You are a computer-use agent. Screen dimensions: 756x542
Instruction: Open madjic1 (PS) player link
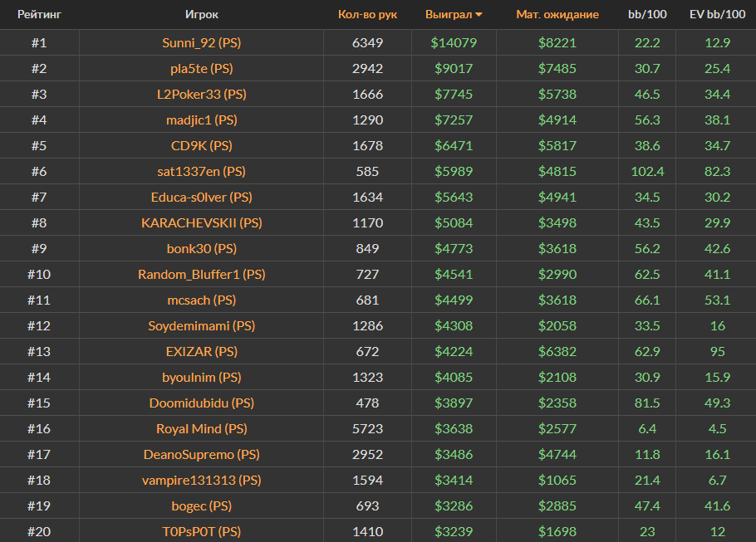(x=202, y=120)
